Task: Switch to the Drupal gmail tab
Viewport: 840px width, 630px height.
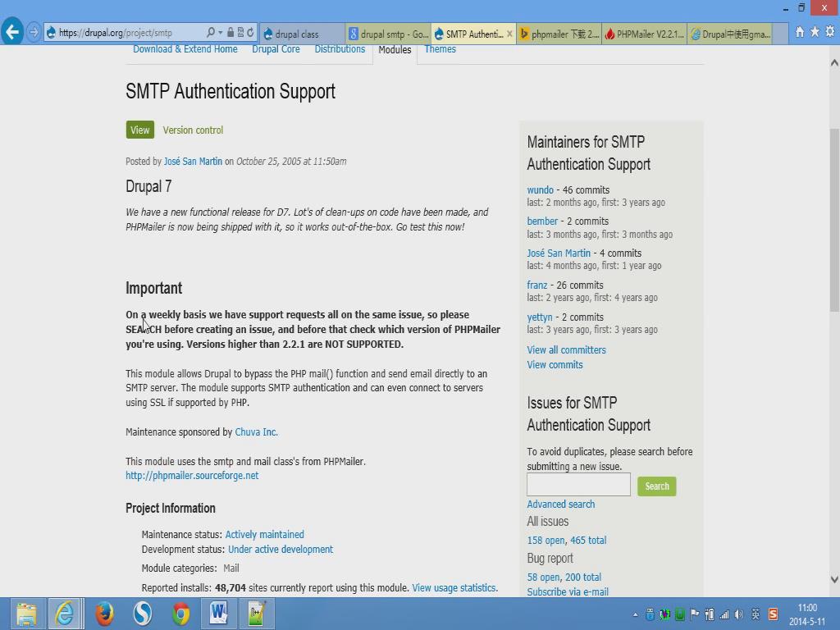Action: click(x=730, y=34)
